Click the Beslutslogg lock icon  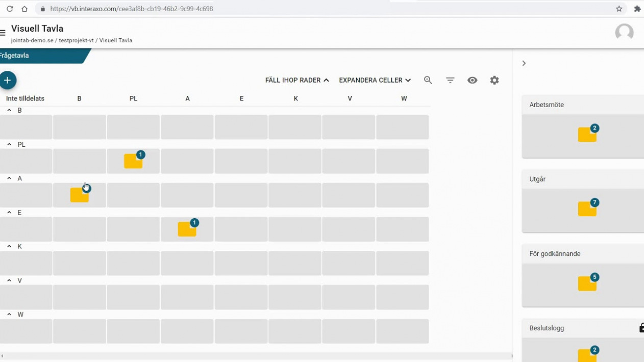[641, 328]
